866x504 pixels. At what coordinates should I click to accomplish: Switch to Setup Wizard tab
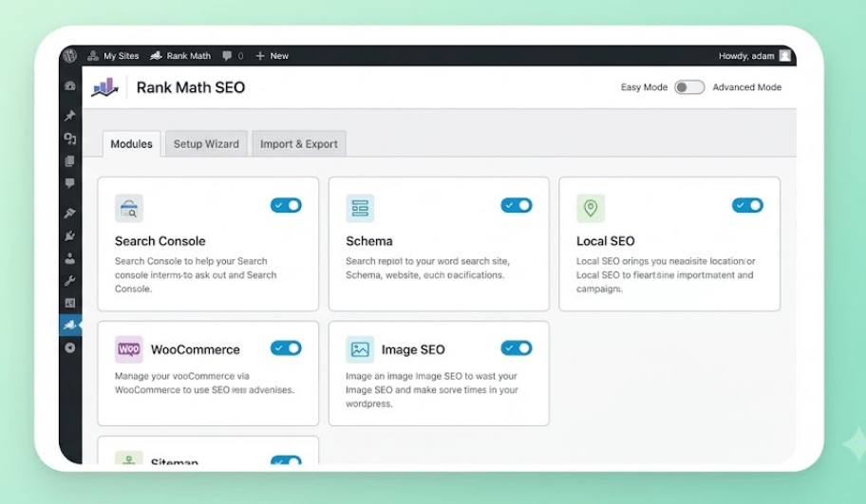coord(206,144)
